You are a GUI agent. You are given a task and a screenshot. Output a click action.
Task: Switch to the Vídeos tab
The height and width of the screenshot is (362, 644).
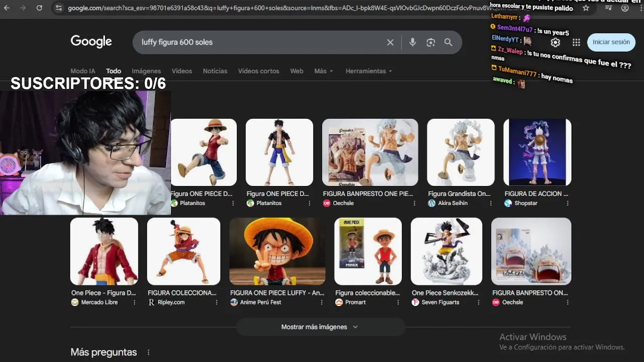tap(182, 71)
